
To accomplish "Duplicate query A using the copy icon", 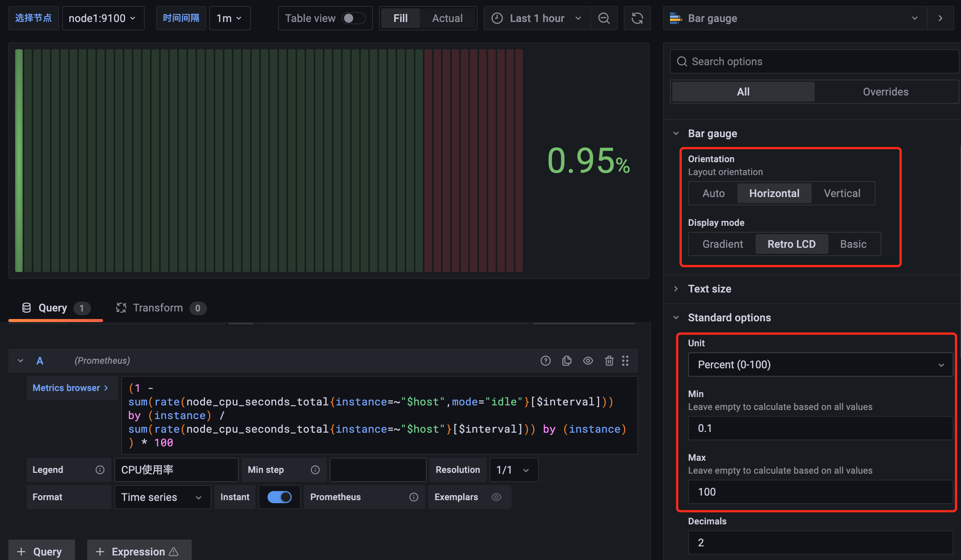I will (567, 361).
